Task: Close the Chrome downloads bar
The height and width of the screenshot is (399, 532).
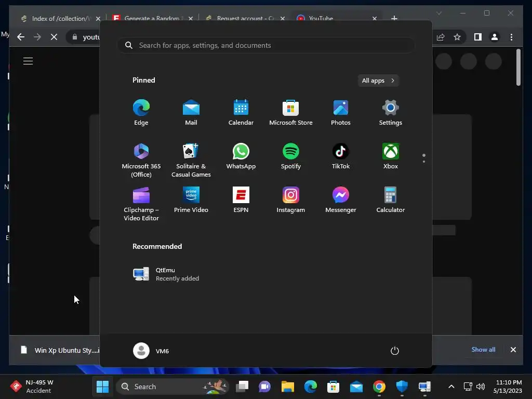Action: click(x=513, y=350)
